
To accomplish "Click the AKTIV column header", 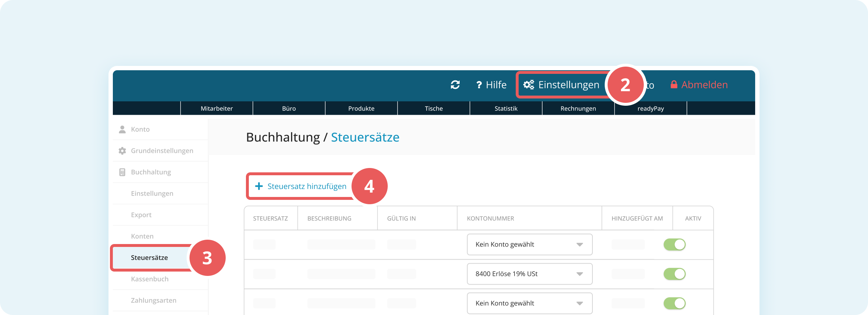I will [693, 218].
